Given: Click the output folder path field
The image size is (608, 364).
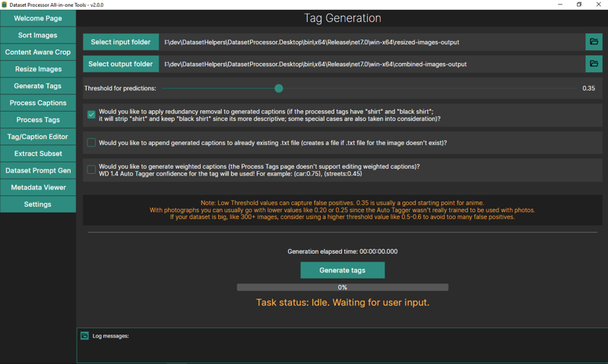Looking at the screenshot, I should [x=372, y=64].
